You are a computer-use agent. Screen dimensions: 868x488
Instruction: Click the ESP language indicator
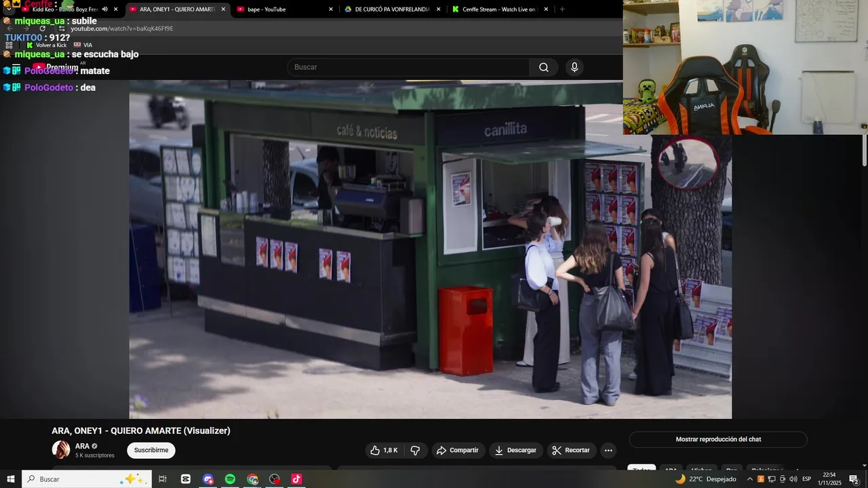coord(806,479)
